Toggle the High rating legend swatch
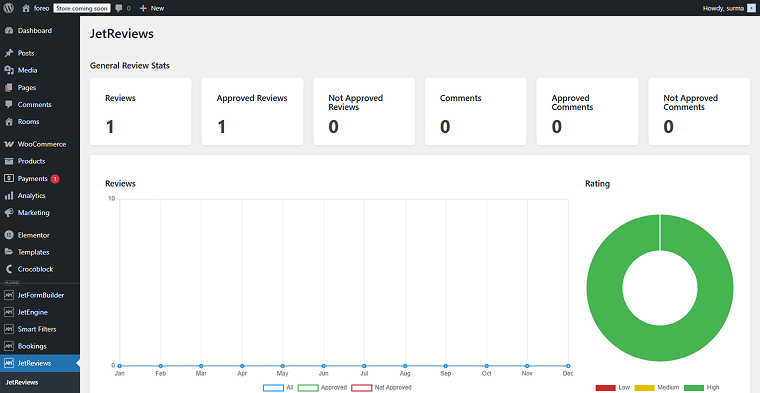 tap(694, 388)
